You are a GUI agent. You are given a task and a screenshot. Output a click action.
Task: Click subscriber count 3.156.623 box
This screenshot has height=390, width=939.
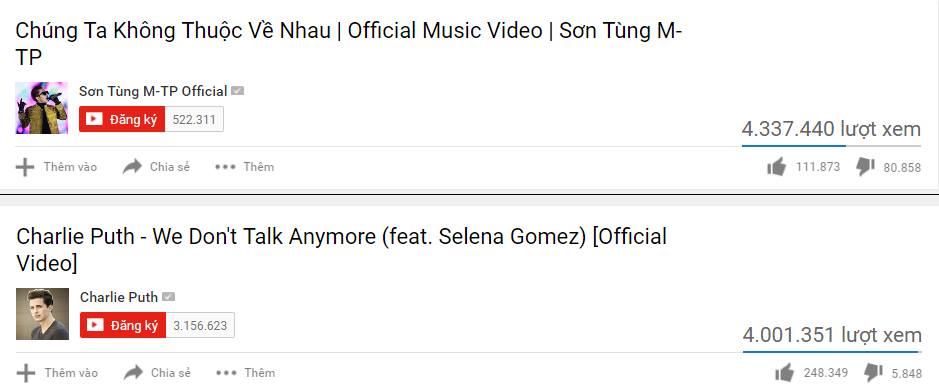(200, 325)
